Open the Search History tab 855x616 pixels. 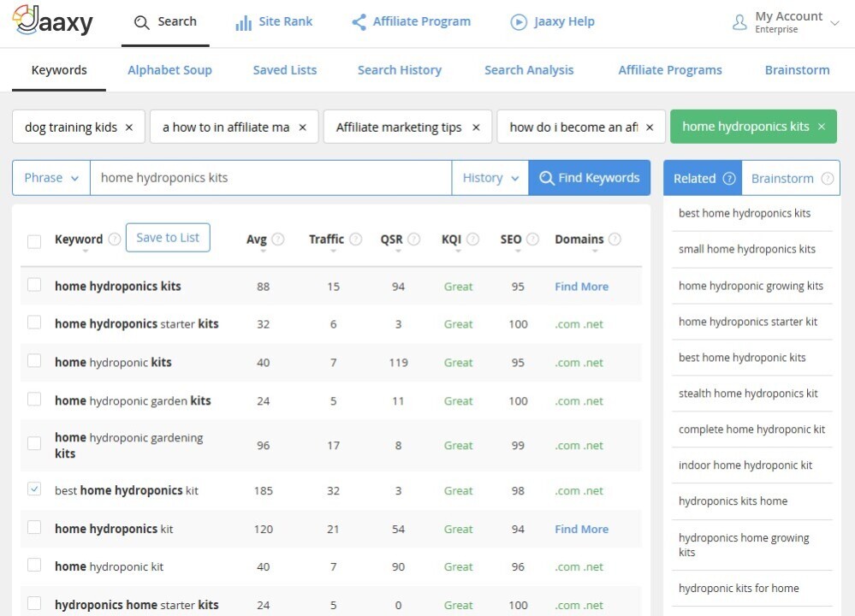400,70
